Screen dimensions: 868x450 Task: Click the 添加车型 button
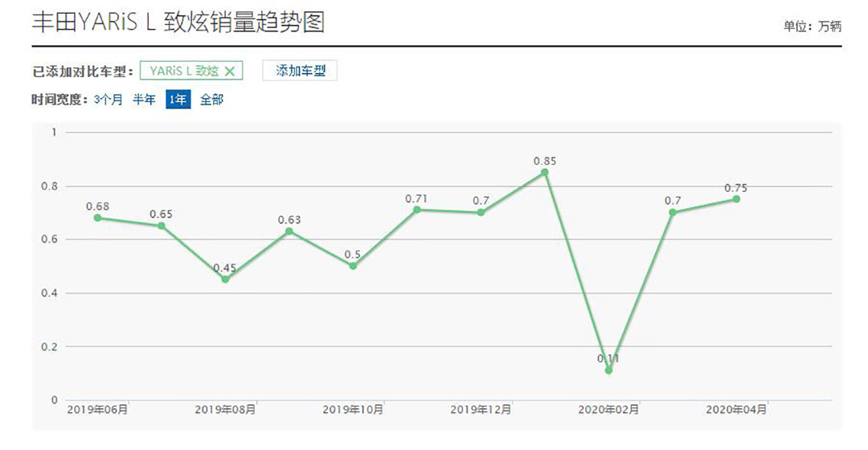(x=300, y=71)
